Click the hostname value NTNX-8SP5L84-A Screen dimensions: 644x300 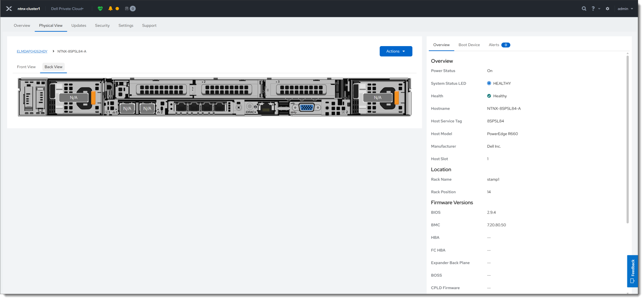(504, 109)
